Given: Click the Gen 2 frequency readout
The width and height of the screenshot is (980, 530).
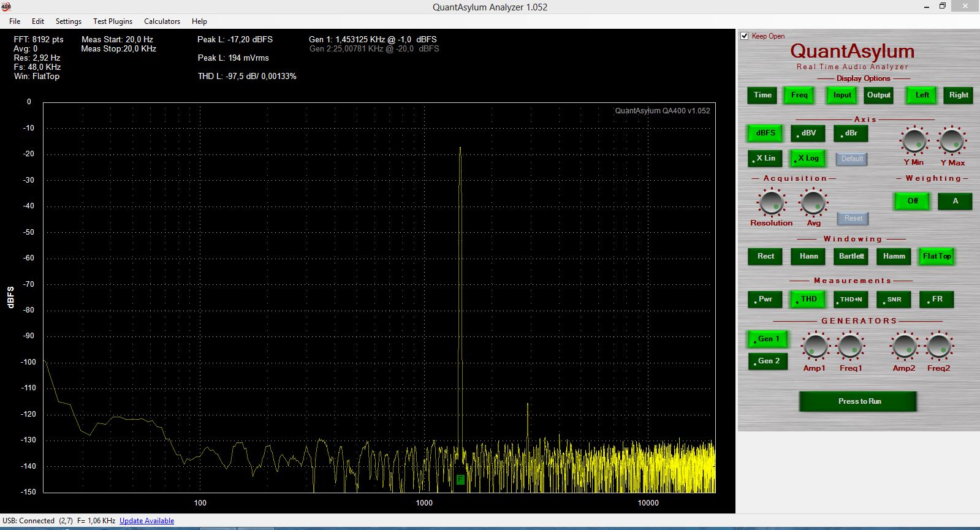Looking at the screenshot, I should [374, 48].
